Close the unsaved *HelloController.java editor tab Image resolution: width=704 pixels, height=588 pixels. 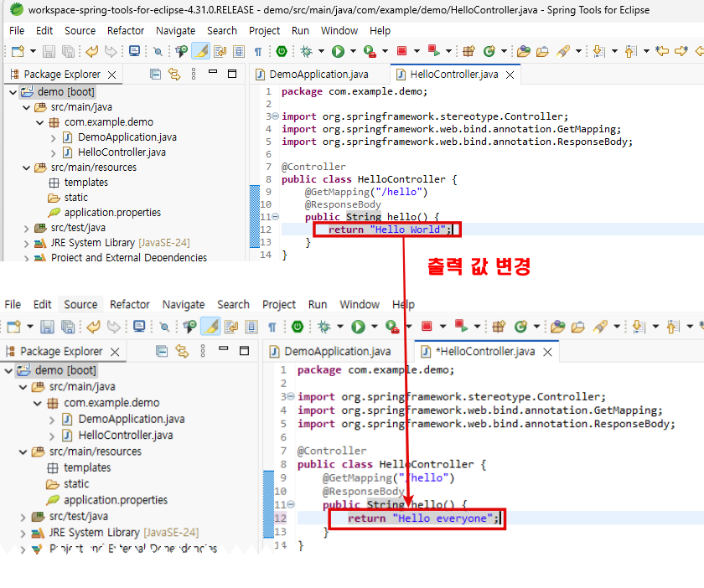point(547,352)
